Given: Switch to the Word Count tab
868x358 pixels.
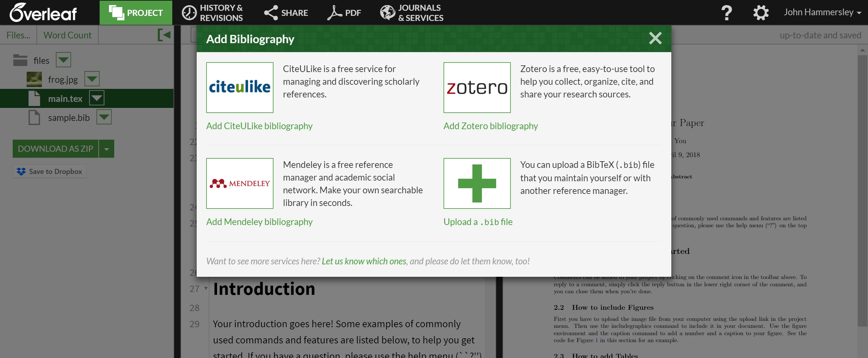Looking at the screenshot, I should (x=67, y=35).
